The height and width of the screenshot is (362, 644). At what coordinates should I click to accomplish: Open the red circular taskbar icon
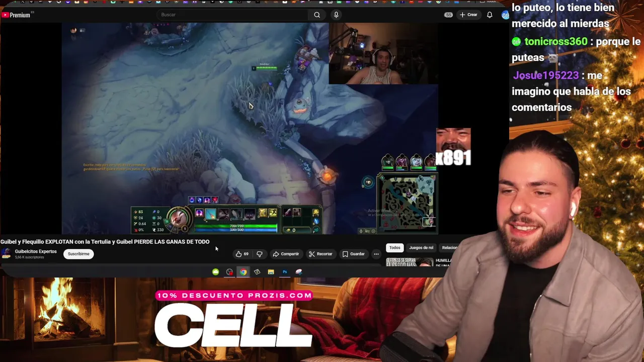[x=229, y=272]
